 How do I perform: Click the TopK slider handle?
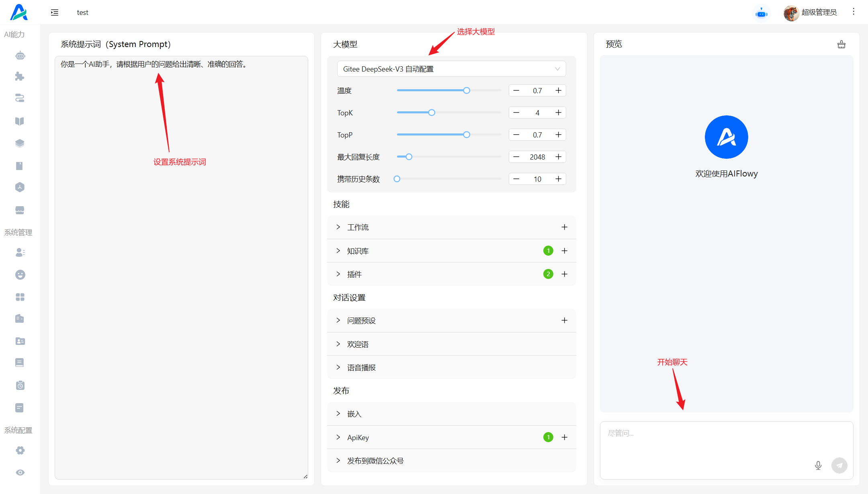[x=432, y=113]
